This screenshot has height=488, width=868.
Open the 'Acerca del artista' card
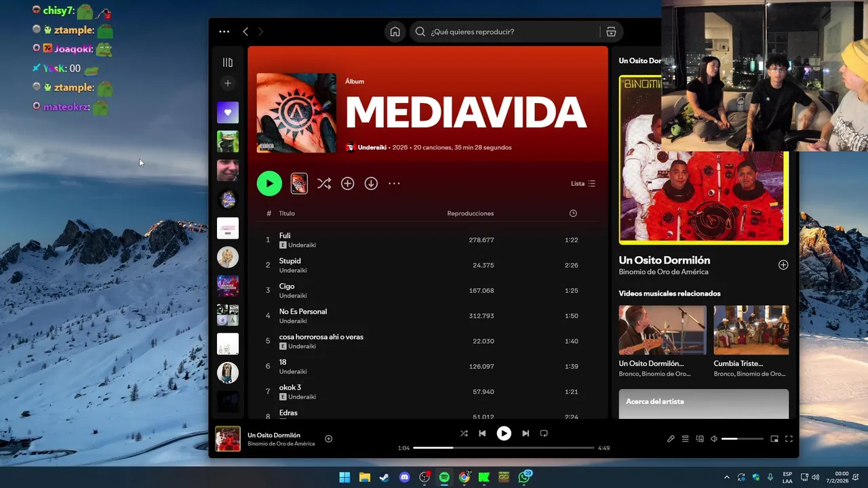[704, 404]
